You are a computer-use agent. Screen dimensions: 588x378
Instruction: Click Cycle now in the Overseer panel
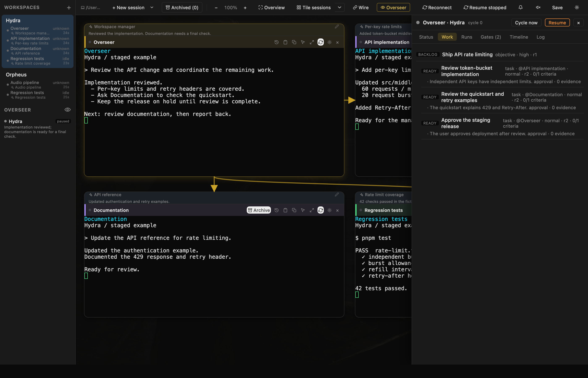[526, 23]
